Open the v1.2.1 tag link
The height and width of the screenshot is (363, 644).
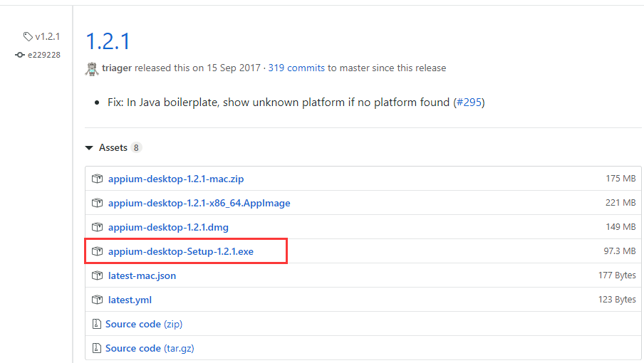pos(47,36)
